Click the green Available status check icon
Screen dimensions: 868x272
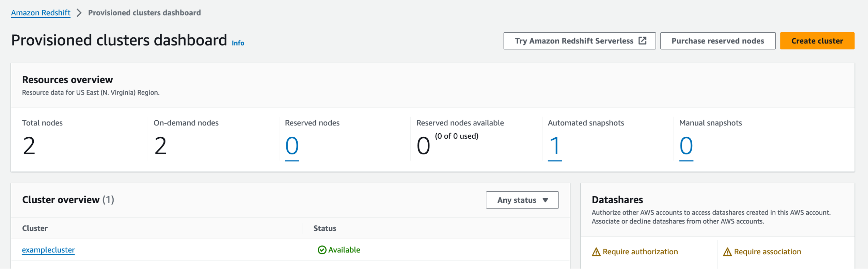[322, 250]
